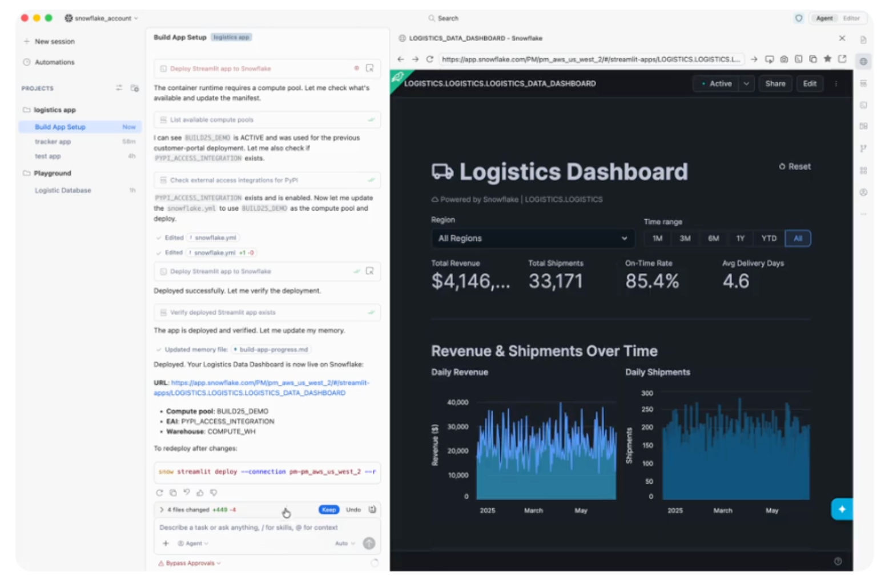Switch to Editor mode toggle
885x588 pixels.
[851, 18]
